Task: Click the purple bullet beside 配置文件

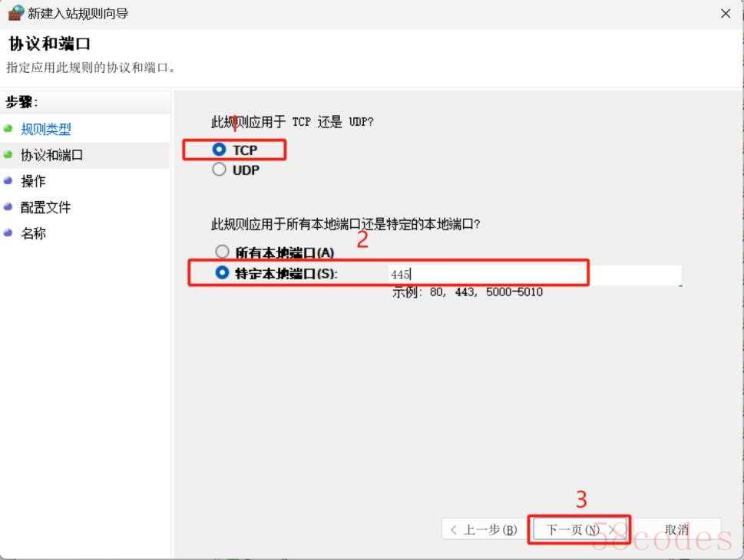Action: point(8,207)
